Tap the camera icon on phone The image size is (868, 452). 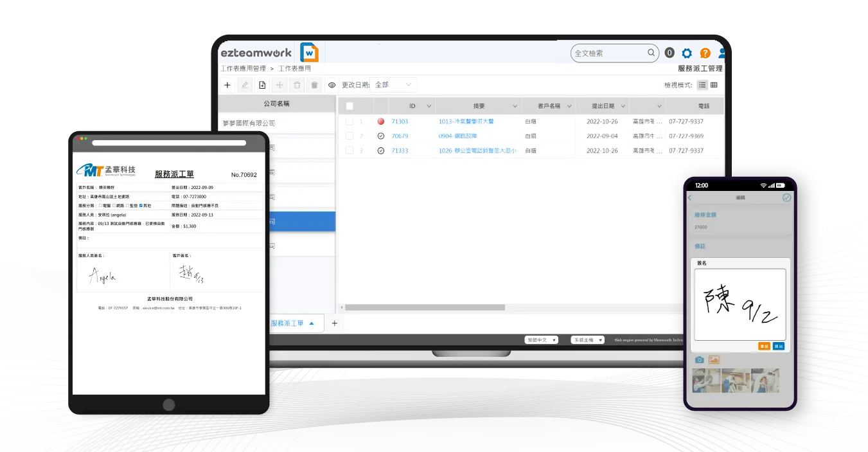click(x=700, y=360)
